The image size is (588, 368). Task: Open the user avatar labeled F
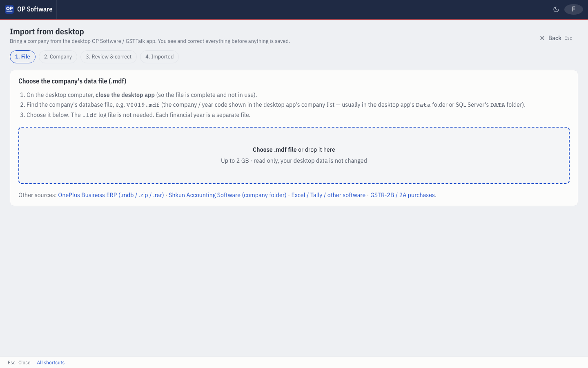pyautogui.click(x=574, y=9)
